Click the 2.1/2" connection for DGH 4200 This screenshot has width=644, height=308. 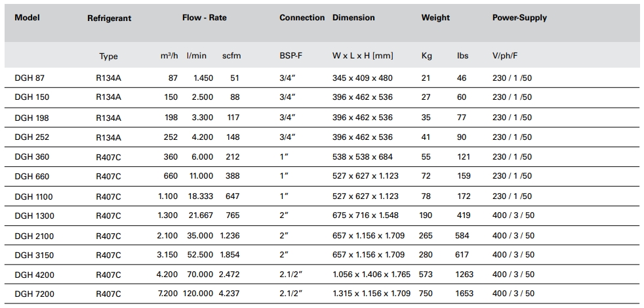pos(294,275)
